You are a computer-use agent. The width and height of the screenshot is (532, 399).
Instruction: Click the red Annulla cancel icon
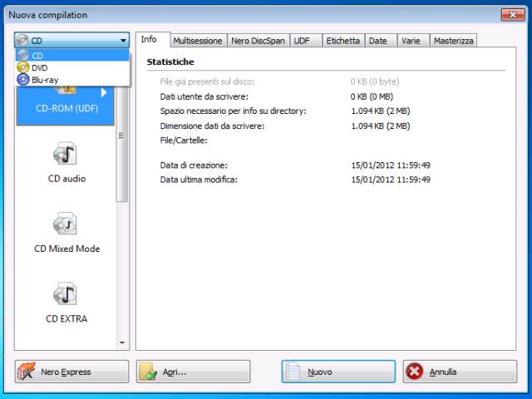pyautogui.click(x=415, y=372)
